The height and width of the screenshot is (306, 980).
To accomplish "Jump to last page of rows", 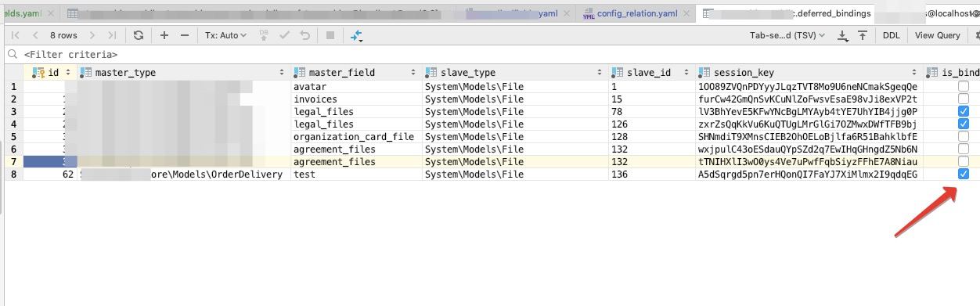I will (x=112, y=35).
